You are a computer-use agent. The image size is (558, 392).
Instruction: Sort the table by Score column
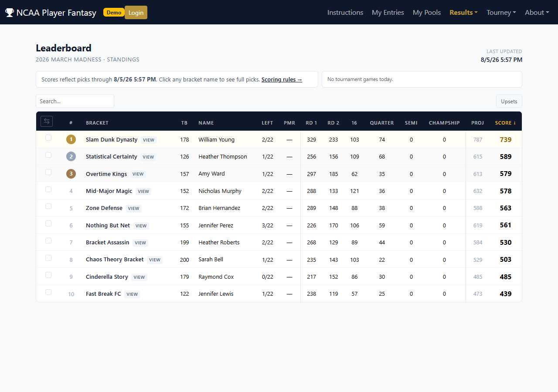click(505, 123)
